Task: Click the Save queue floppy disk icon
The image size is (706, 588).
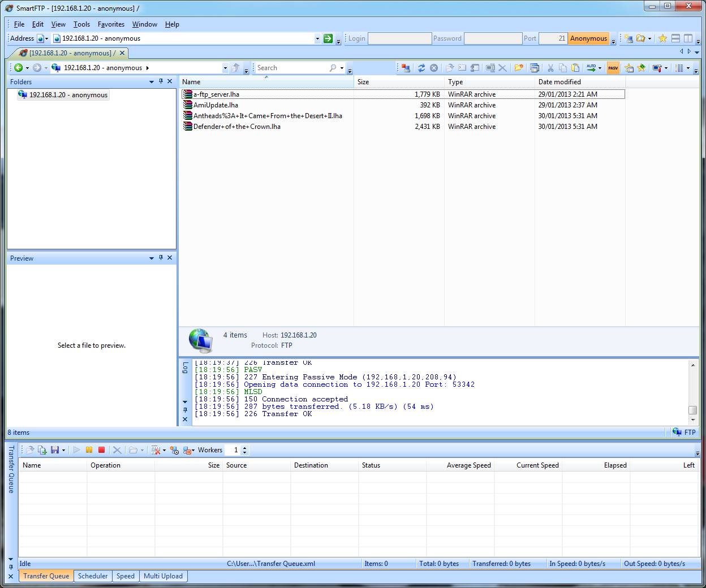Action: pos(55,450)
